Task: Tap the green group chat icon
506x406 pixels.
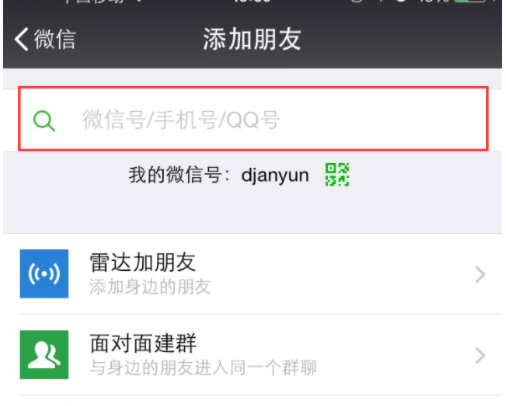Action: [x=44, y=355]
